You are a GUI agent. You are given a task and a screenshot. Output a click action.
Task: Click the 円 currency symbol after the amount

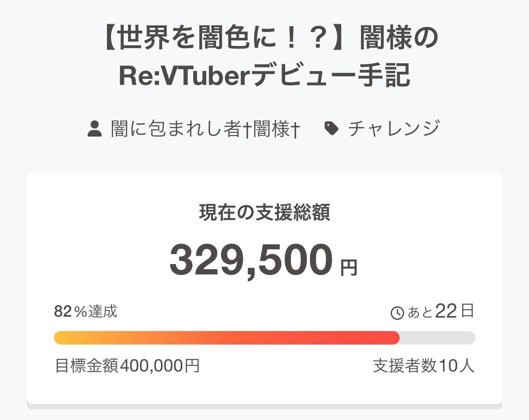pyautogui.click(x=348, y=268)
